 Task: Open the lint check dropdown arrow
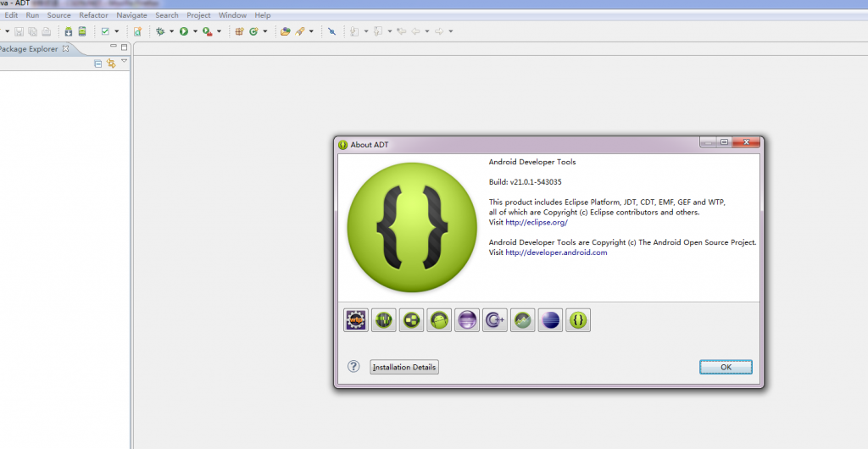(x=116, y=31)
